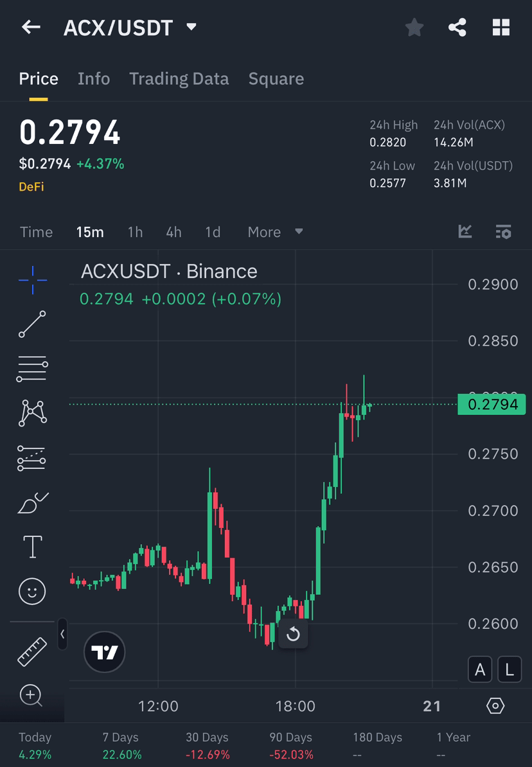Select the Trend Line drawing tool
This screenshot has height=767, width=532.
coord(31,324)
